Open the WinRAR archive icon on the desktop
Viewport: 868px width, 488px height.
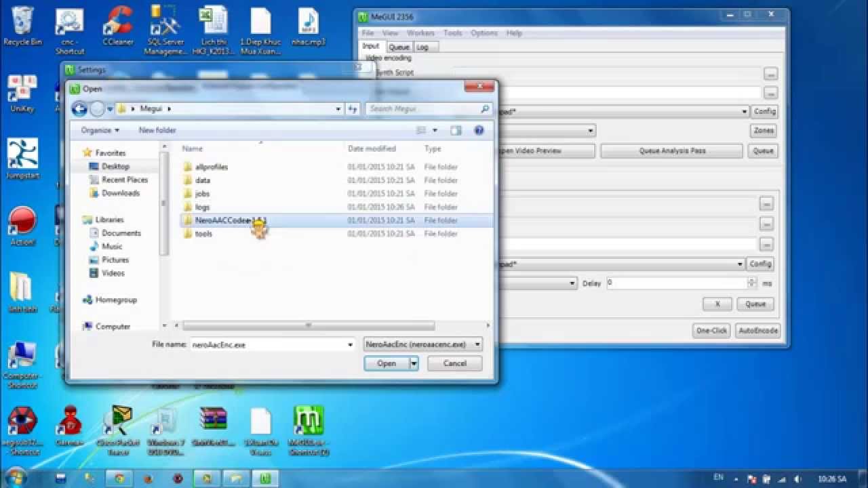click(213, 426)
